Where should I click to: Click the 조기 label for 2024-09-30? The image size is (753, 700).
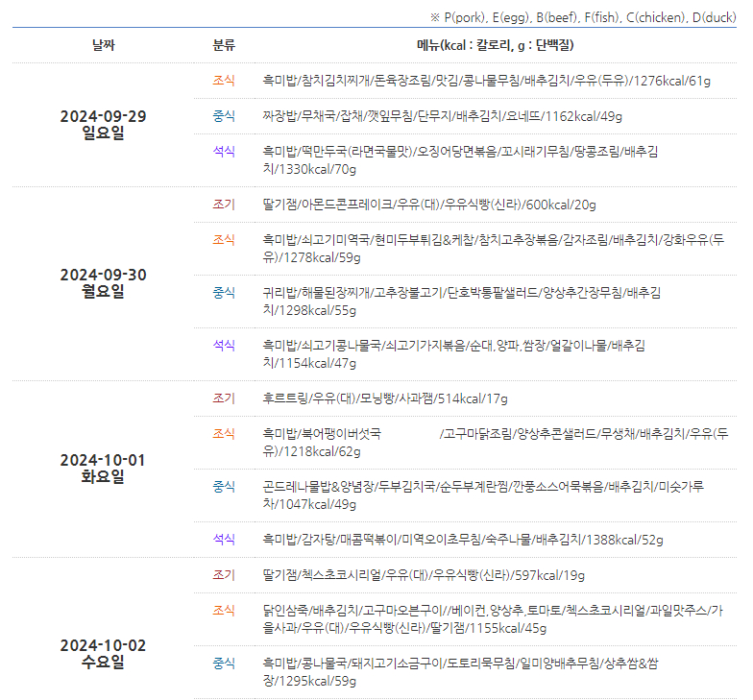[224, 205]
